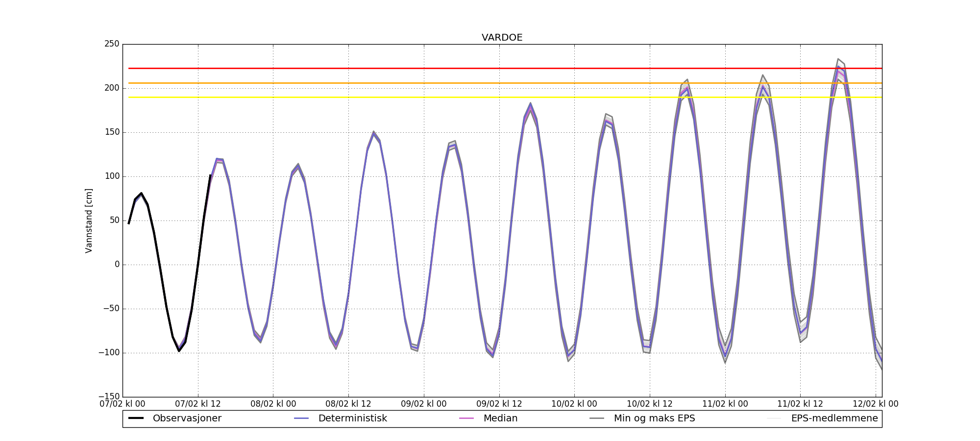Click the black Observasjoner legend line swatch

(x=136, y=418)
